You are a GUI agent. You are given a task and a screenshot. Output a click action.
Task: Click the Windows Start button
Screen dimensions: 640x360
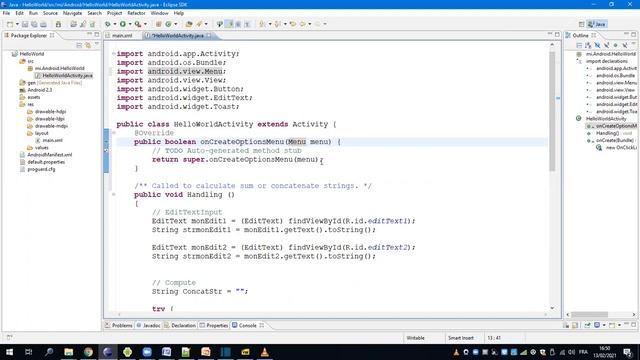point(9,352)
